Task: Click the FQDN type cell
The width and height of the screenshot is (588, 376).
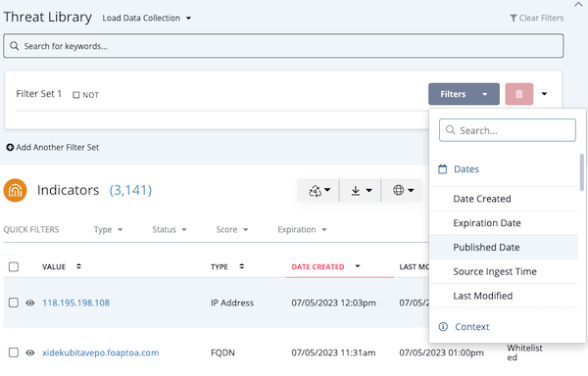Action: click(x=222, y=352)
